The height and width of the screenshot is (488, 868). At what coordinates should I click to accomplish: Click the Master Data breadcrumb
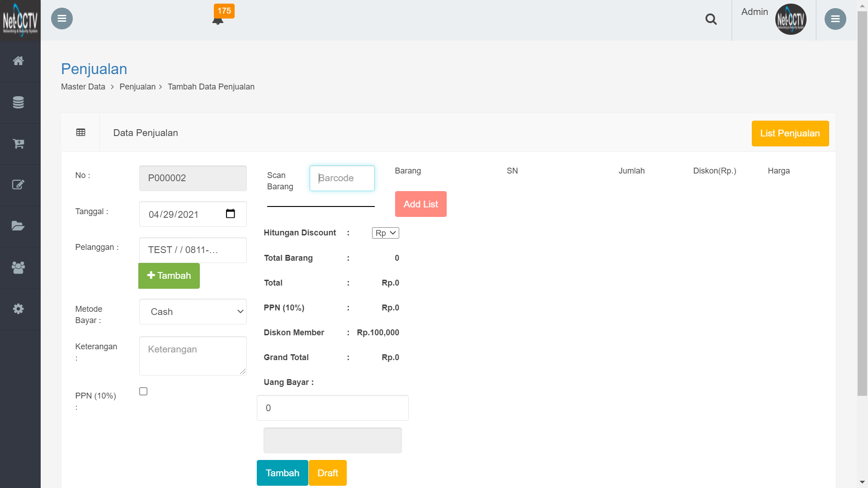tap(83, 87)
